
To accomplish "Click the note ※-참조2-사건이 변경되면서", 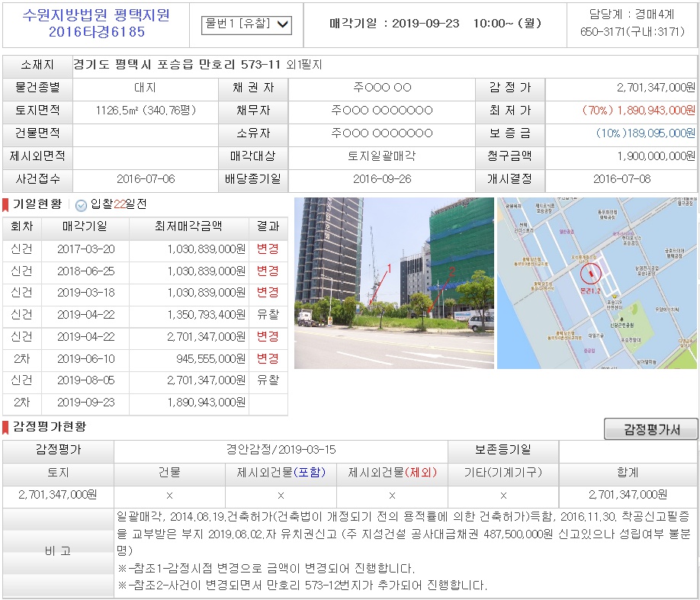I will (302, 586).
